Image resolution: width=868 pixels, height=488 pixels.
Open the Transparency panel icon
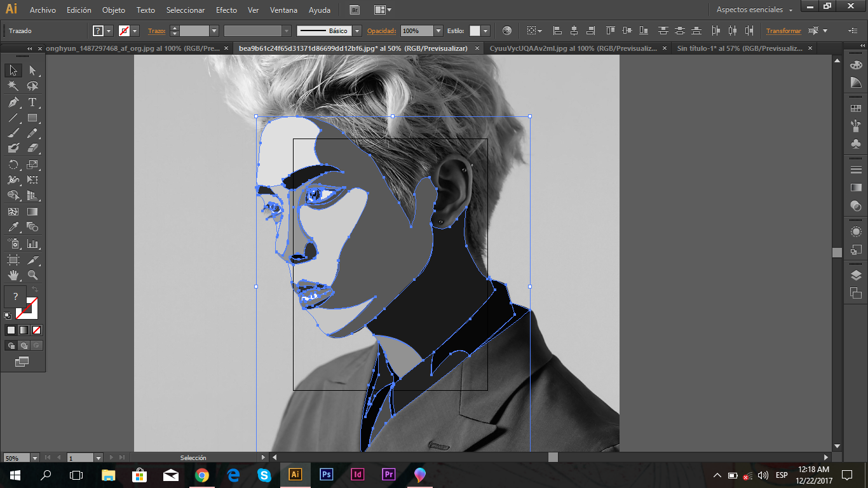(x=856, y=205)
